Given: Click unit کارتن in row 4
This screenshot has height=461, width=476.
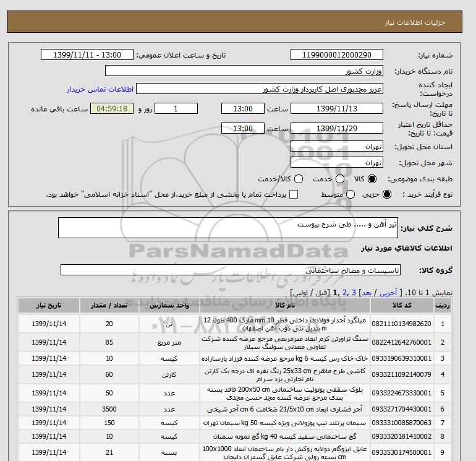Looking at the screenshot, I should pyautogui.click(x=169, y=375).
